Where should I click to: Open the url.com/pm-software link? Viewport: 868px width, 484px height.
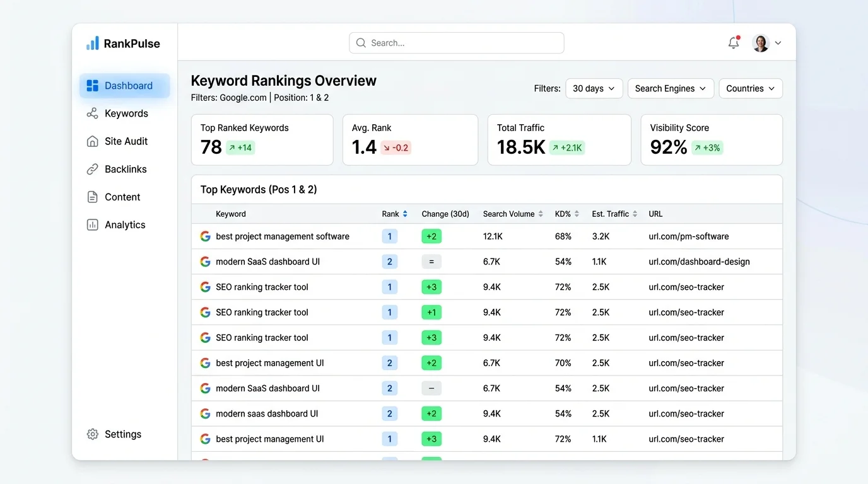[x=689, y=236]
